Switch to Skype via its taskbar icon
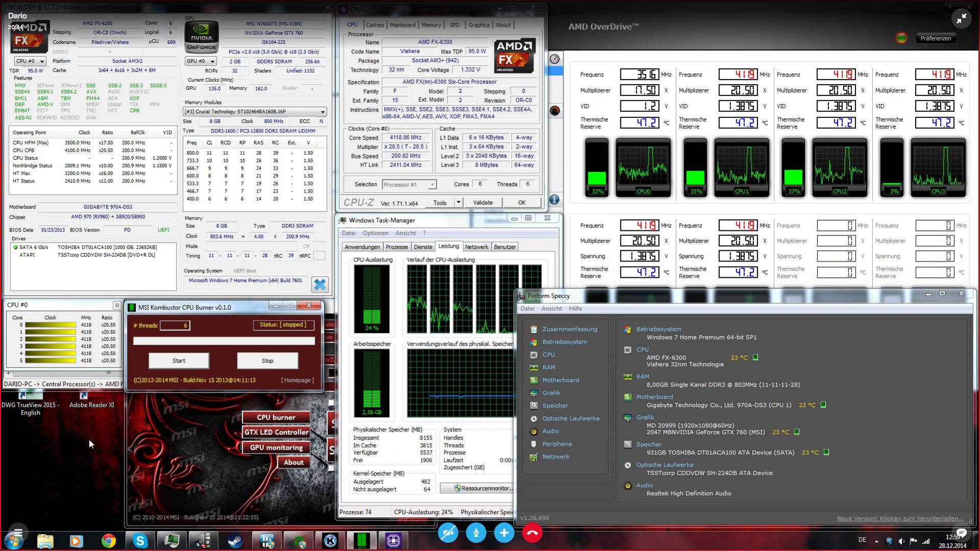980x551 pixels. (140, 540)
